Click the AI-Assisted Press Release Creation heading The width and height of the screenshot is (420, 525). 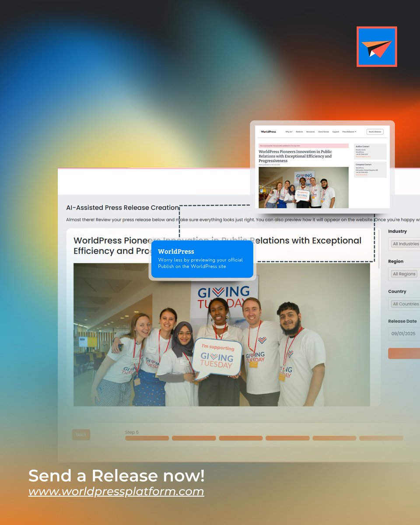(122, 207)
